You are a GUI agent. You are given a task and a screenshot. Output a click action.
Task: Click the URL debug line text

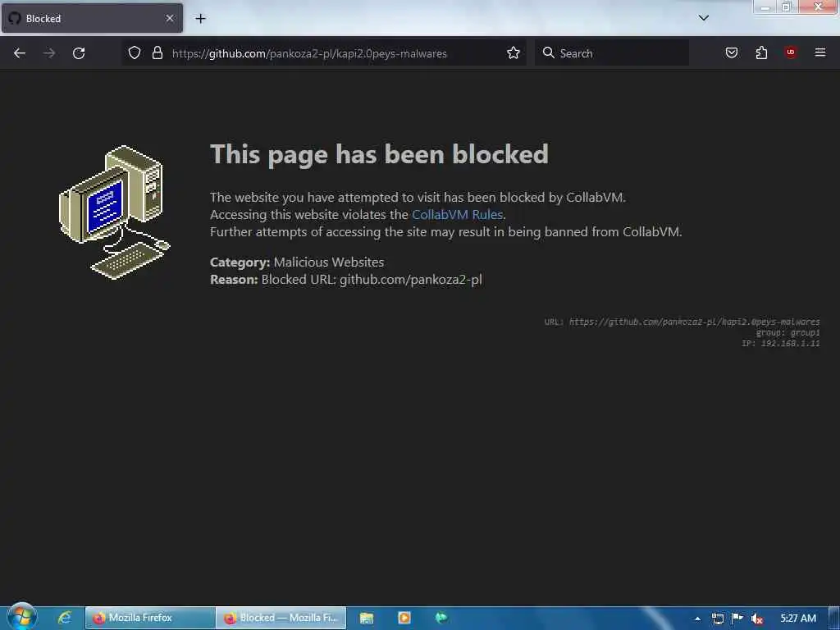(x=682, y=322)
